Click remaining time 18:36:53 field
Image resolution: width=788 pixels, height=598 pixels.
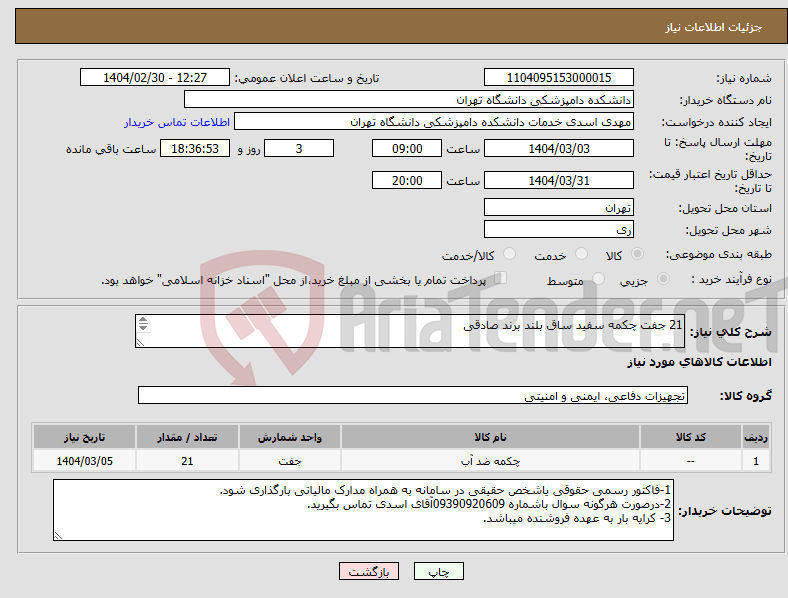point(195,148)
